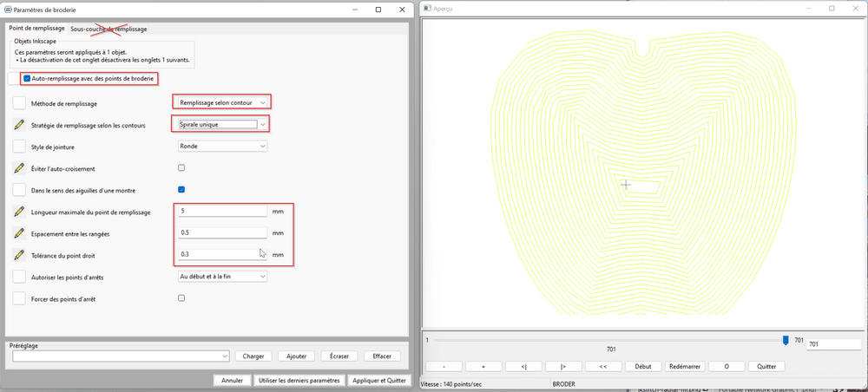Click the Espacement entre les rangées input field
Viewport: 868px width, 392px height.
[221, 232]
